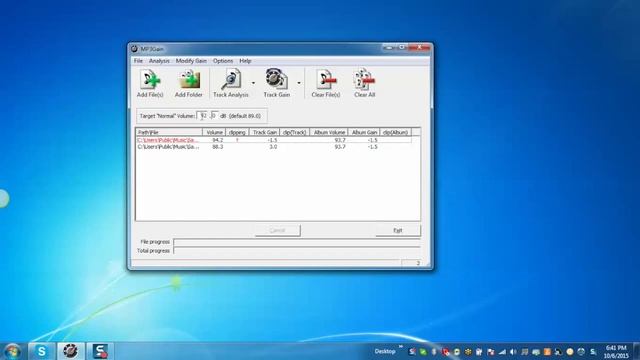Open the File menu
The image size is (640, 360).
[138, 61]
